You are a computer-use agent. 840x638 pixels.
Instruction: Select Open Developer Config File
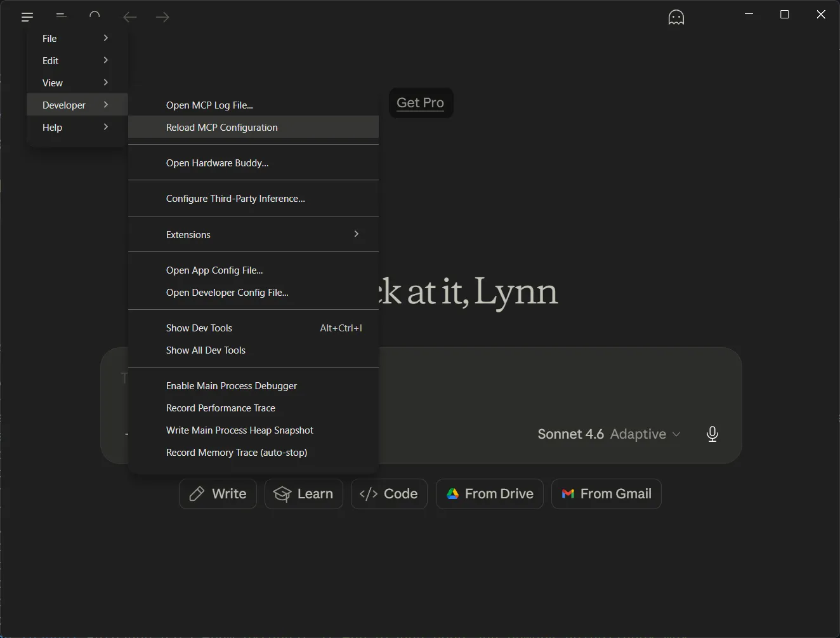coord(253,292)
